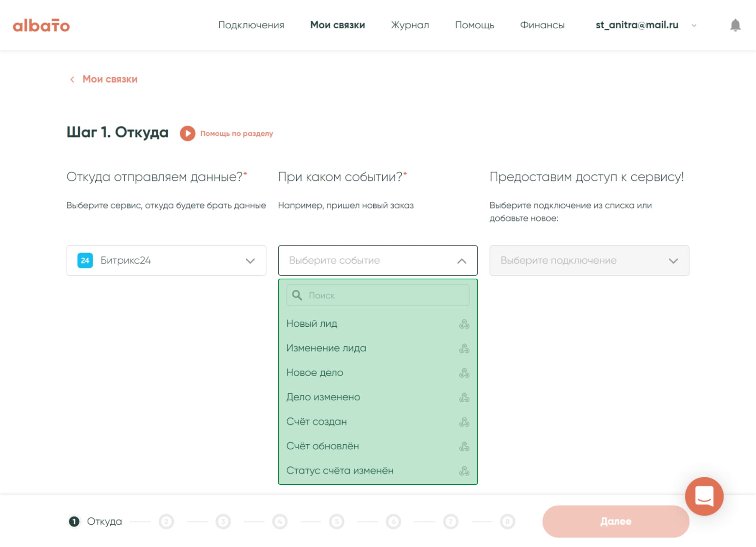
Task: Return via Мои связки breadcrumb link
Action: tap(110, 79)
